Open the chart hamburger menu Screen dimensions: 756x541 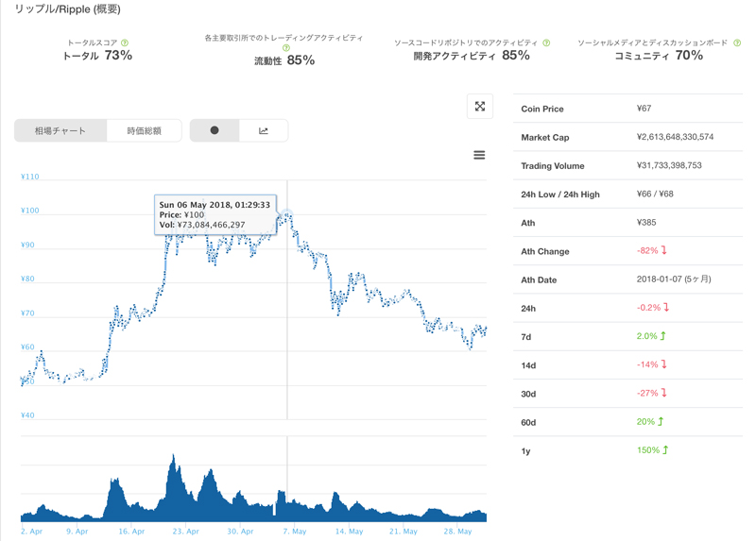[479, 155]
